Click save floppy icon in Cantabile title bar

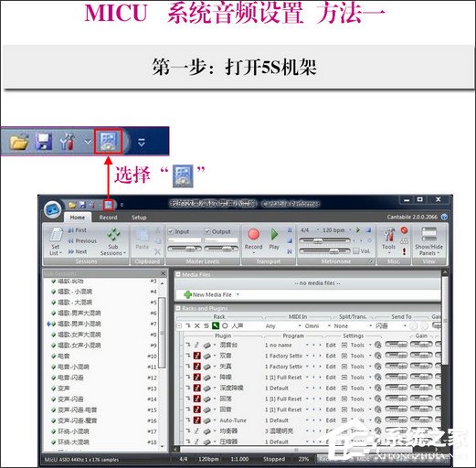[x=82, y=205]
